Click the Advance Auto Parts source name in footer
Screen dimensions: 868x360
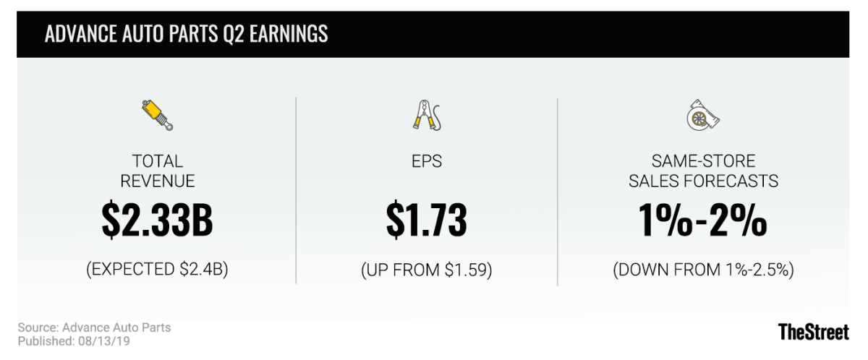pos(118,327)
